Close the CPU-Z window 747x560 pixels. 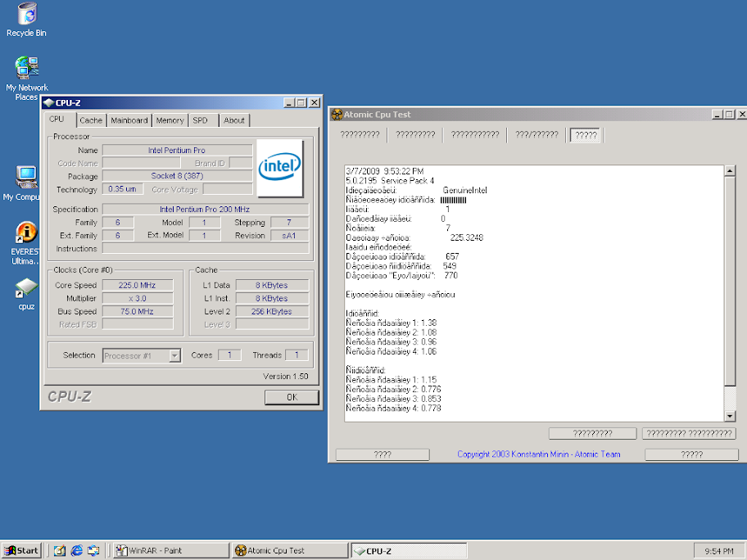click(x=315, y=103)
